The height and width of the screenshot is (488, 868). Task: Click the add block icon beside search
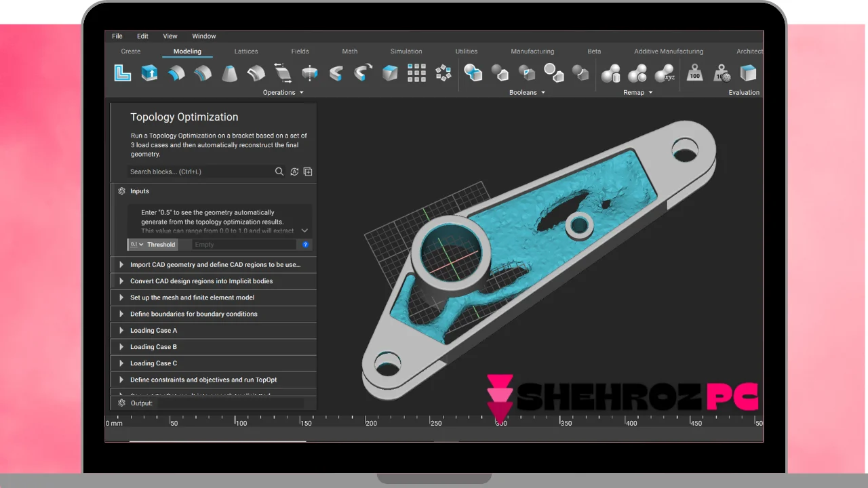click(308, 172)
